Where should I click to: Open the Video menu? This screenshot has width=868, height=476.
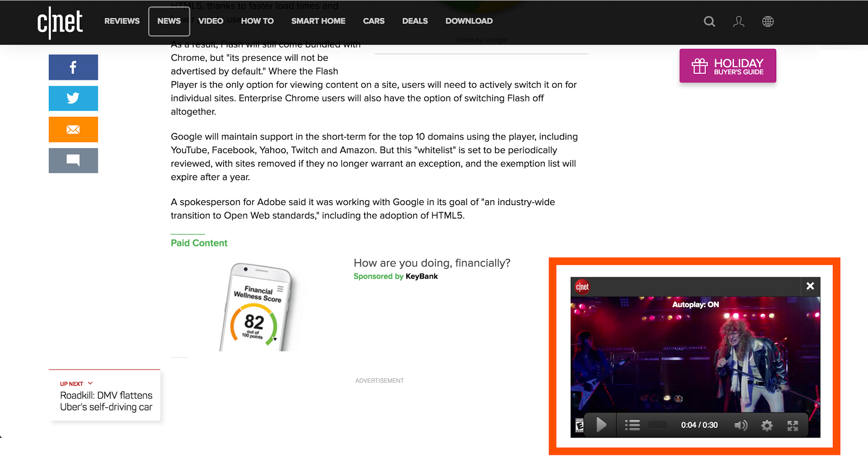210,21
